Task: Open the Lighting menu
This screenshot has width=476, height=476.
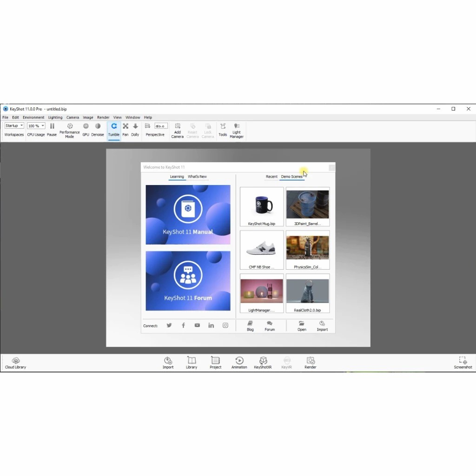Action: point(55,118)
